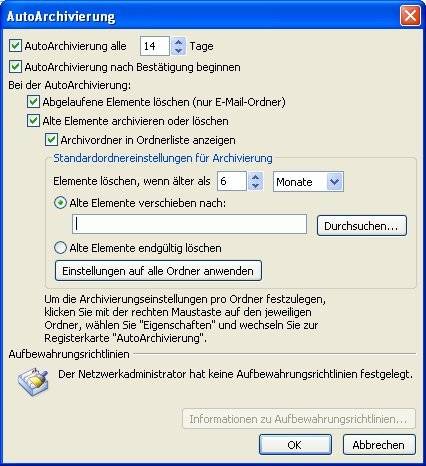Toggle 'Abgelaufene Elemente löschen' checkbox
This screenshot has width=426, height=466.
[33, 102]
